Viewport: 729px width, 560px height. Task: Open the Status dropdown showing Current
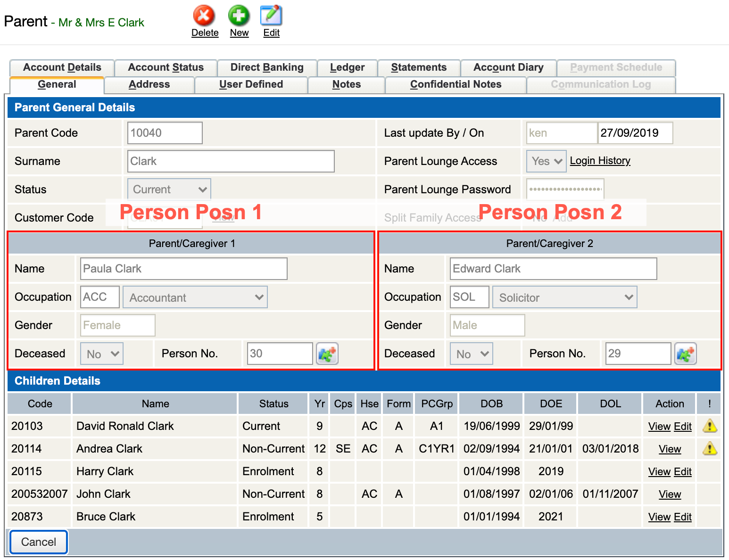tap(169, 189)
